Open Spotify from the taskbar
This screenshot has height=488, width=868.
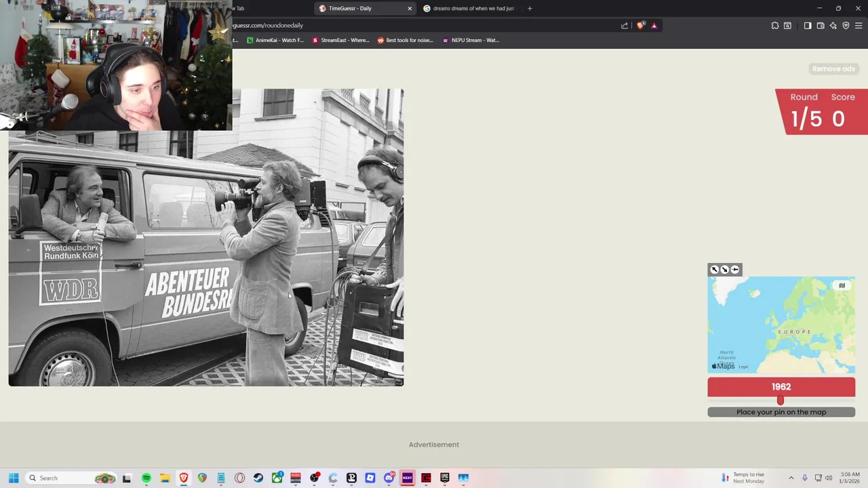pyautogui.click(x=146, y=478)
